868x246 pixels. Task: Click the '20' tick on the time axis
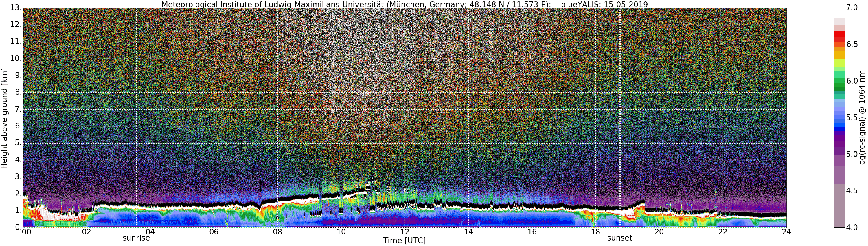(659, 232)
